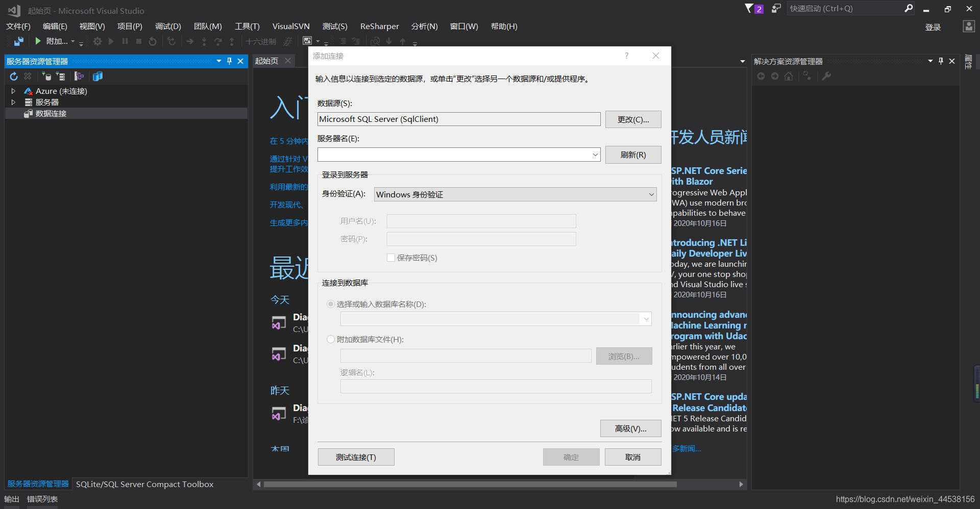Image resolution: width=980 pixels, height=509 pixels.
Task: Pin the Server Explorer panel
Action: [230, 61]
